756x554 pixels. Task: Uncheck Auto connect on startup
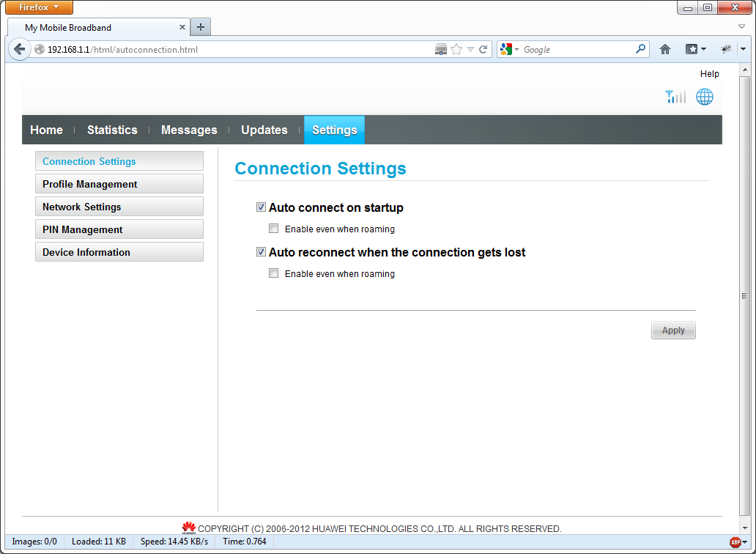262,207
